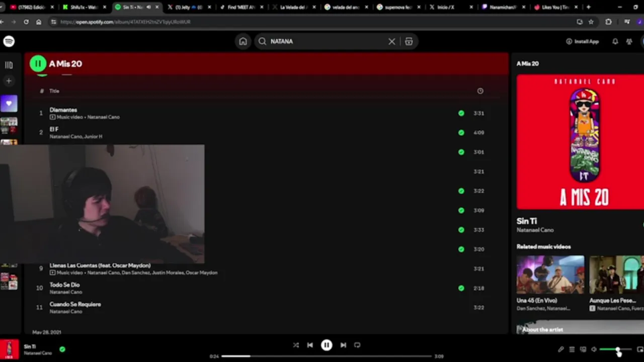This screenshot has width=644, height=362.
Task: Go back in the browser
Action: (3, 22)
